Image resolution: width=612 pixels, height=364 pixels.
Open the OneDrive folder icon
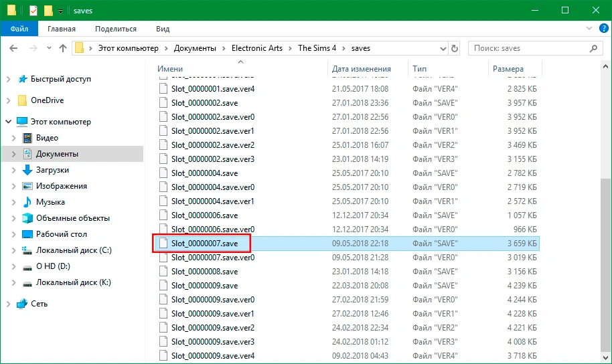tap(22, 100)
